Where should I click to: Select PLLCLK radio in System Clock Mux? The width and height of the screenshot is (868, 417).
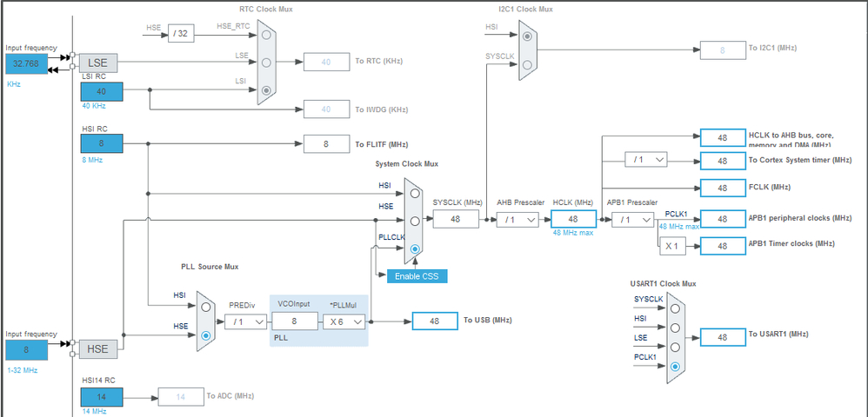[415, 248]
